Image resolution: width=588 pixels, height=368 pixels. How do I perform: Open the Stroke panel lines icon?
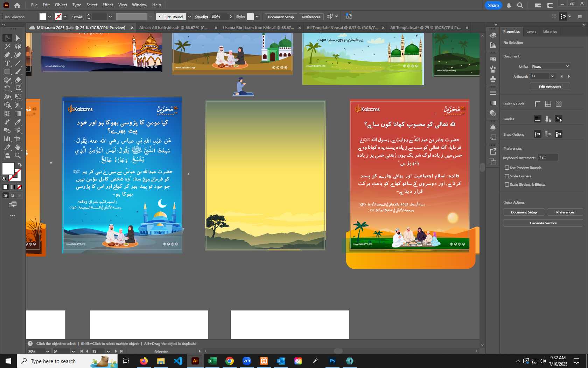[493, 93]
